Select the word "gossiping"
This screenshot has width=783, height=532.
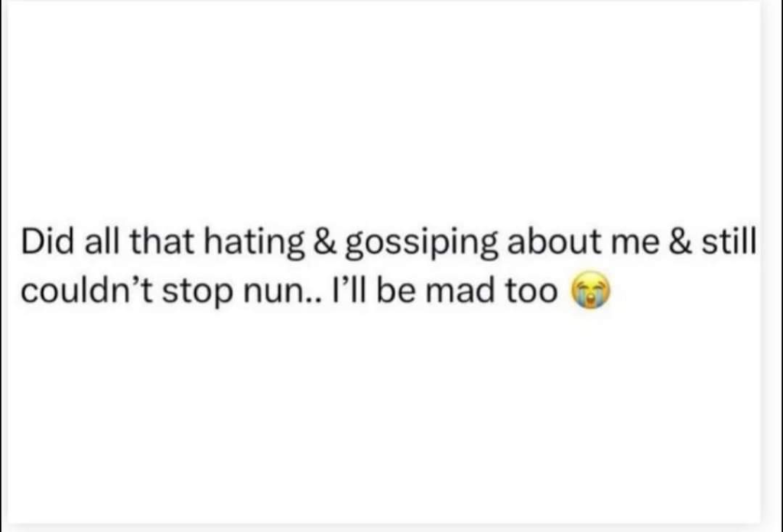pyautogui.click(x=421, y=244)
